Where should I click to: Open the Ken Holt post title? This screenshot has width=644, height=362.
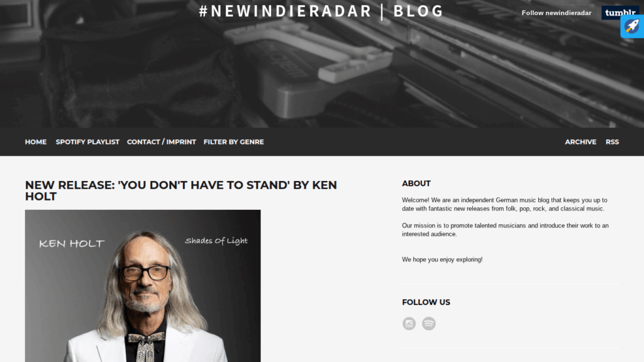click(x=180, y=190)
